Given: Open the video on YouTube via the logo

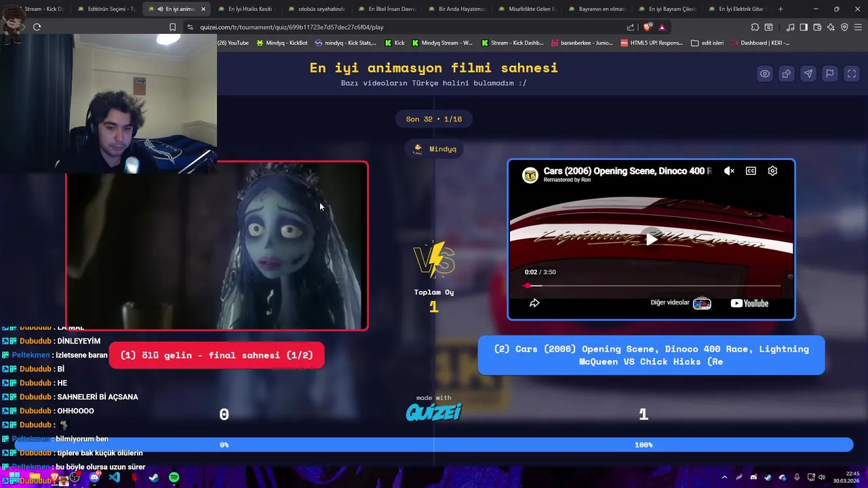Looking at the screenshot, I should tap(749, 303).
